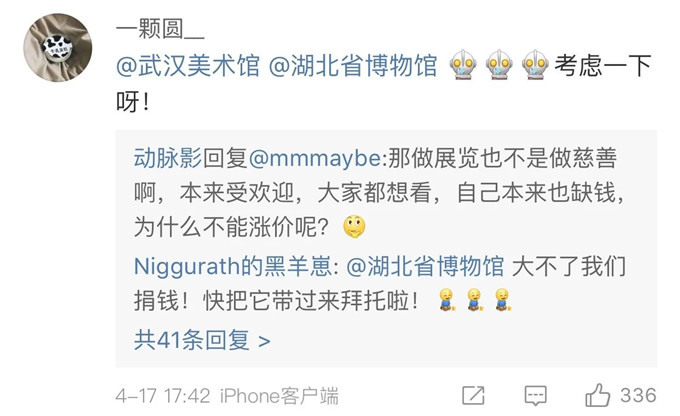Open 动脉影 user profile

pos(168,158)
